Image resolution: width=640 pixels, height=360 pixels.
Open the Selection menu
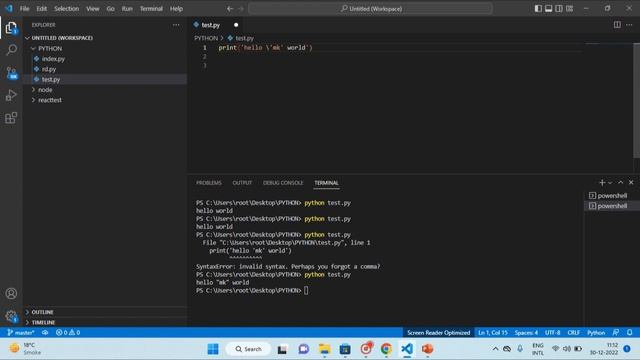point(67,9)
